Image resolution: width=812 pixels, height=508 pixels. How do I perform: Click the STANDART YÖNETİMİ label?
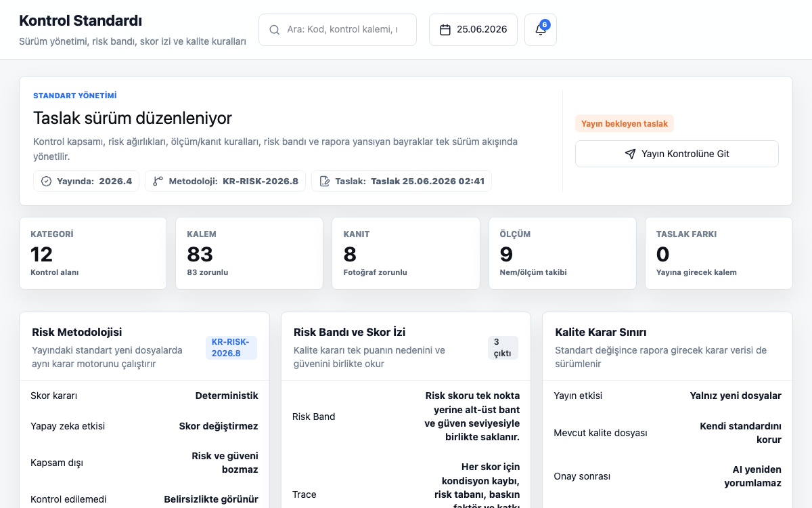point(75,96)
